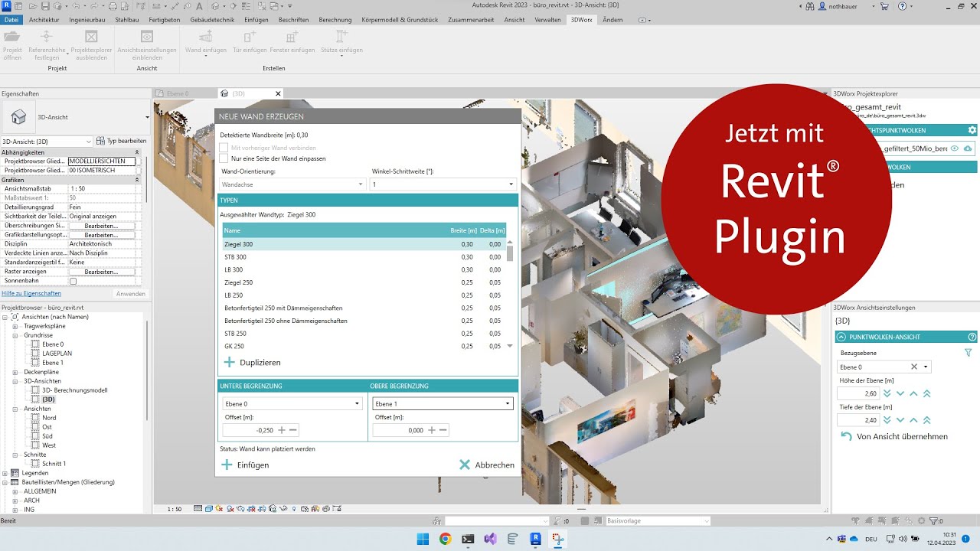Viewport: 980px width, 551px height.
Task: Select wall type GK 250 in the list
Action: point(364,346)
